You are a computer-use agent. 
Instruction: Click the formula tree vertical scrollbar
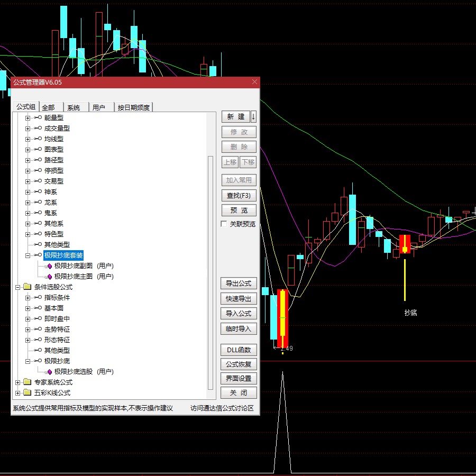pyautogui.click(x=210, y=264)
